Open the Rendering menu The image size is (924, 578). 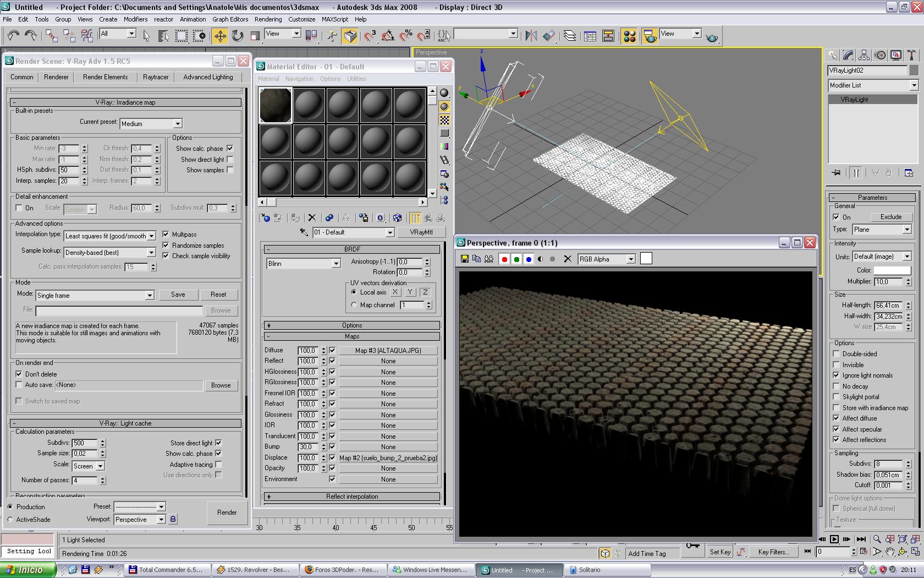tap(268, 19)
